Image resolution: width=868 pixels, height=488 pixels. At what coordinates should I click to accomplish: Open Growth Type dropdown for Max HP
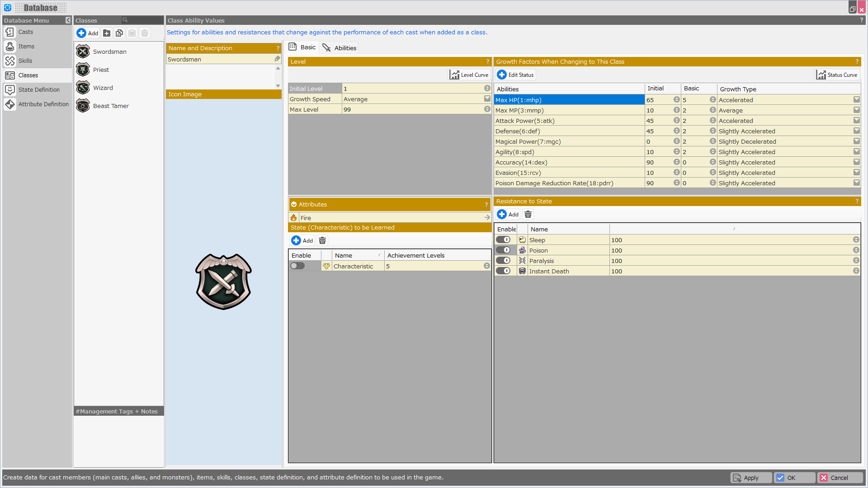coord(856,100)
